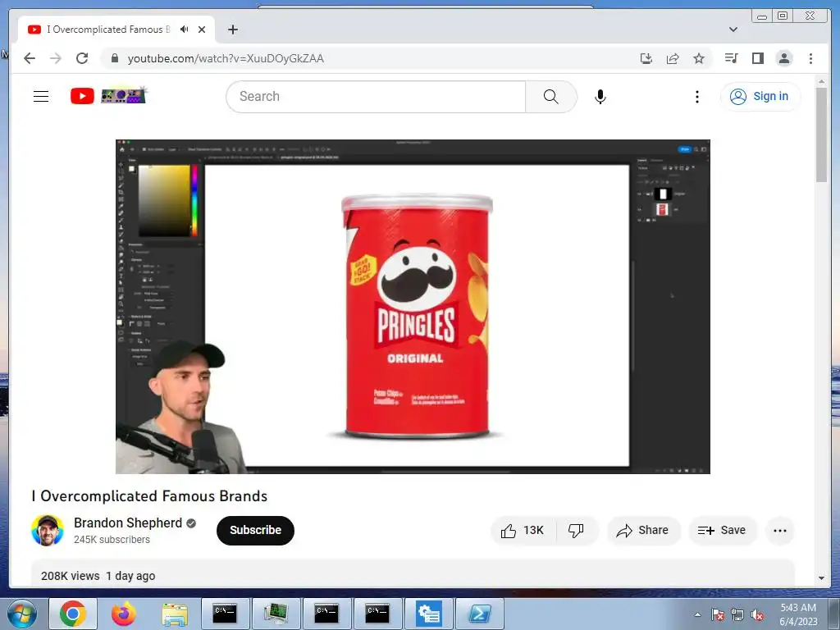Image resolution: width=840 pixels, height=630 pixels.
Task: Open the Brandon Shepherd channel name link
Action: [128, 523]
